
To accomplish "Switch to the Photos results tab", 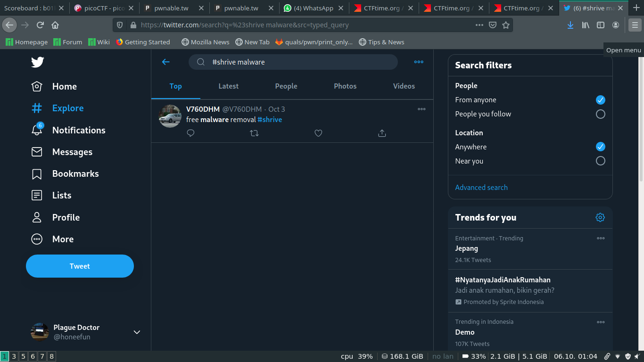I will tap(345, 86).
